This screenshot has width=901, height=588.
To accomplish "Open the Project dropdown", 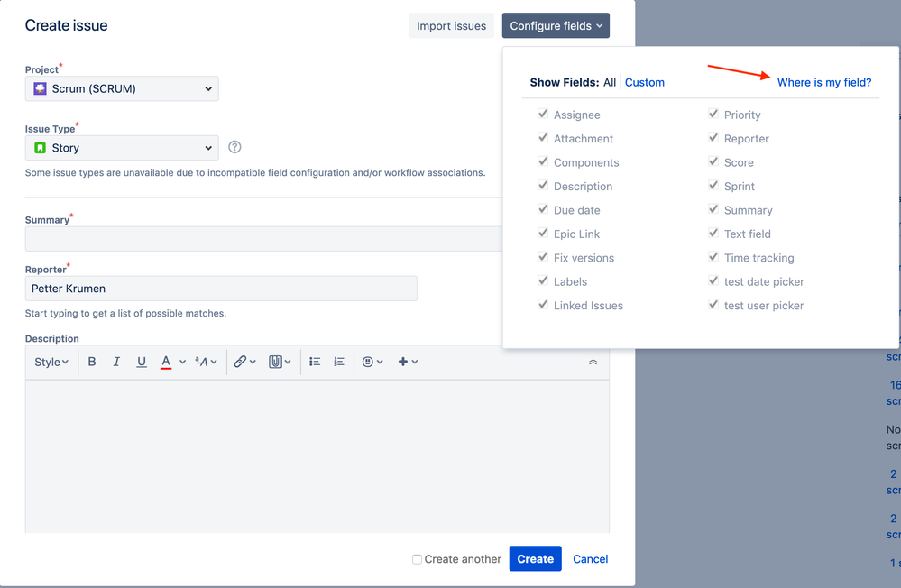I will pyautogui.click(x=122, y=88).
